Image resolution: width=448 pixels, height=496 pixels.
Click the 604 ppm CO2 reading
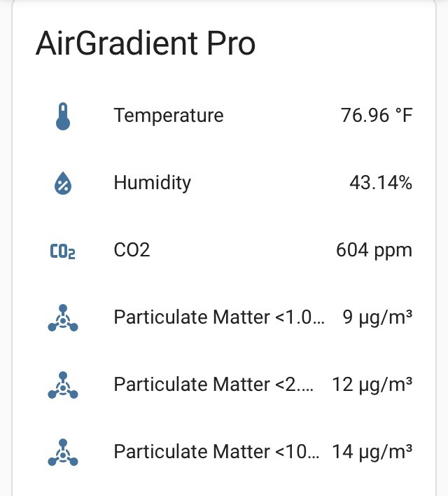pyautogui.click(x=374, y=251)
